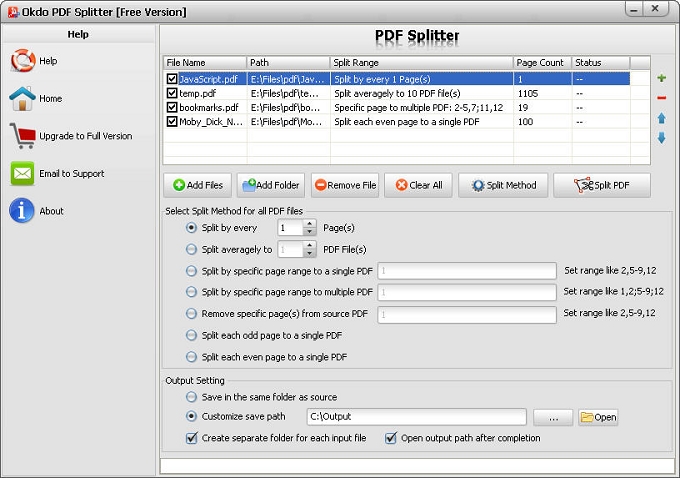Click the Remove File button
680x478 pixels.
coord(345,185)
